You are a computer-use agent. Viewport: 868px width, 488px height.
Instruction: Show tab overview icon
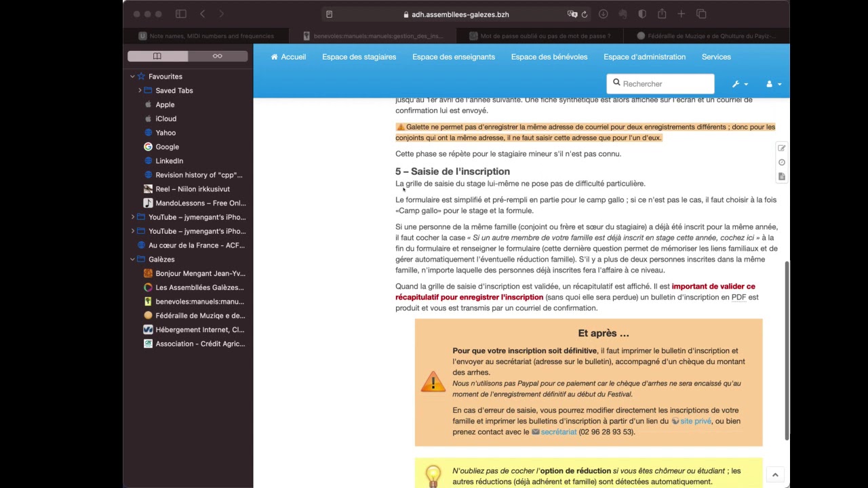701,14
